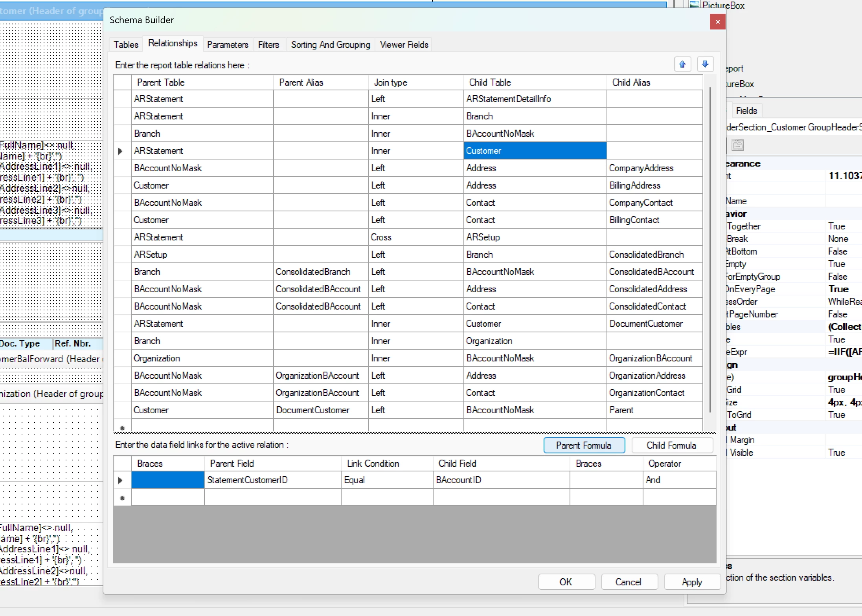
Task: Open the Equal link condition cell
Action: (x=386, y=480)
